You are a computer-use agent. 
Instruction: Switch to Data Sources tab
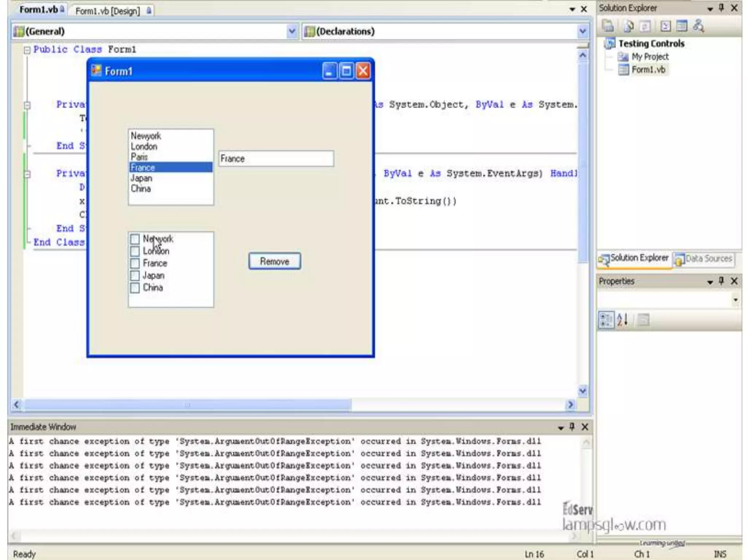tap(704, 259)
